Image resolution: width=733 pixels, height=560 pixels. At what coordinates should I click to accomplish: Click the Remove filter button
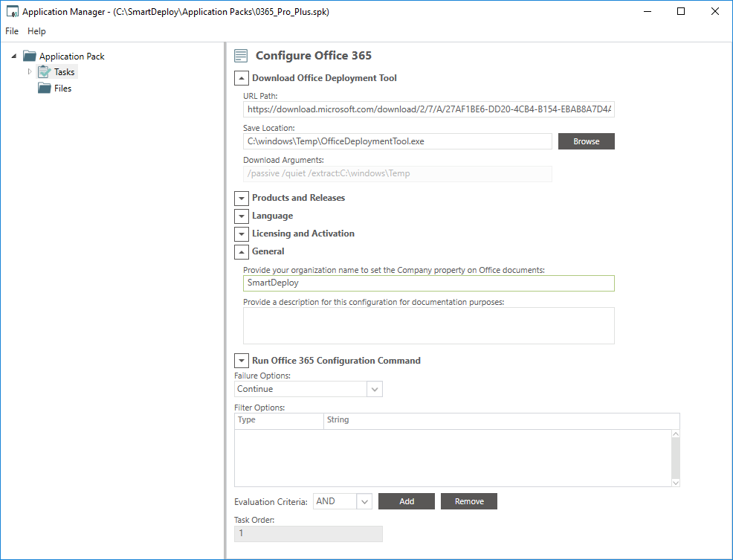[x=468, y=502]
